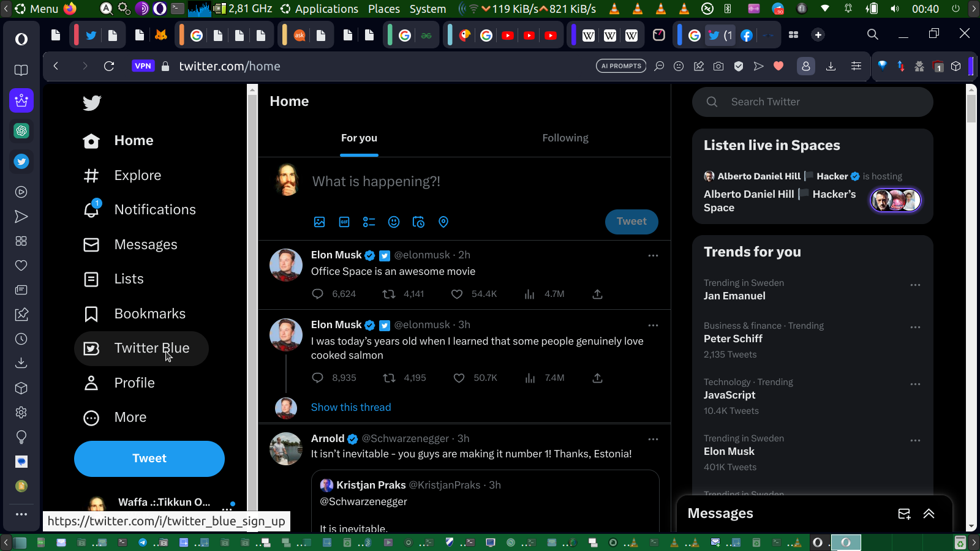Open the GIF picker in composer
The image size is (980, 551).
click(x=344, y=222)
